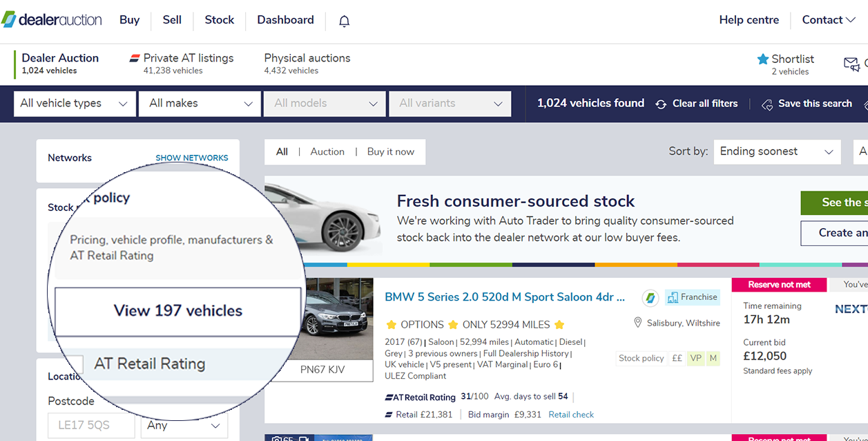This screenshot has width=868, height=441.
Task: Open the All vehicle types dropdown
Action: [75, 104]
